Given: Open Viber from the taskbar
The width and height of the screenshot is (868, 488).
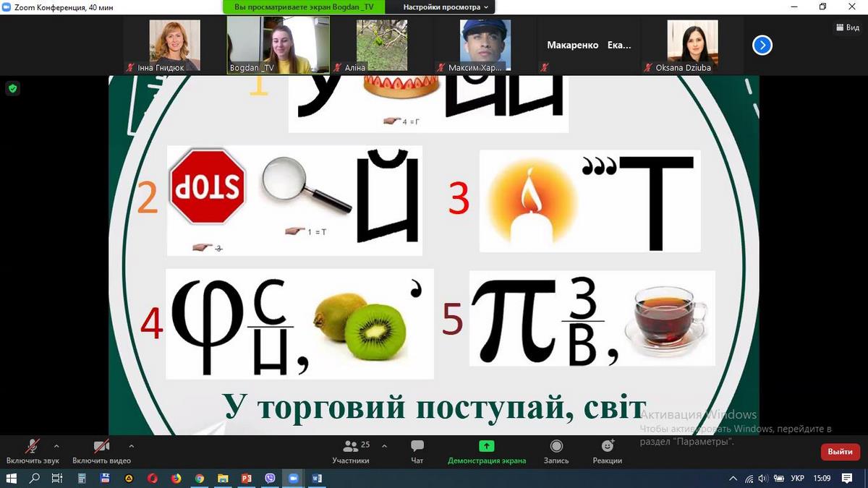Looking at the screenshot, I should tap(270, 479).
